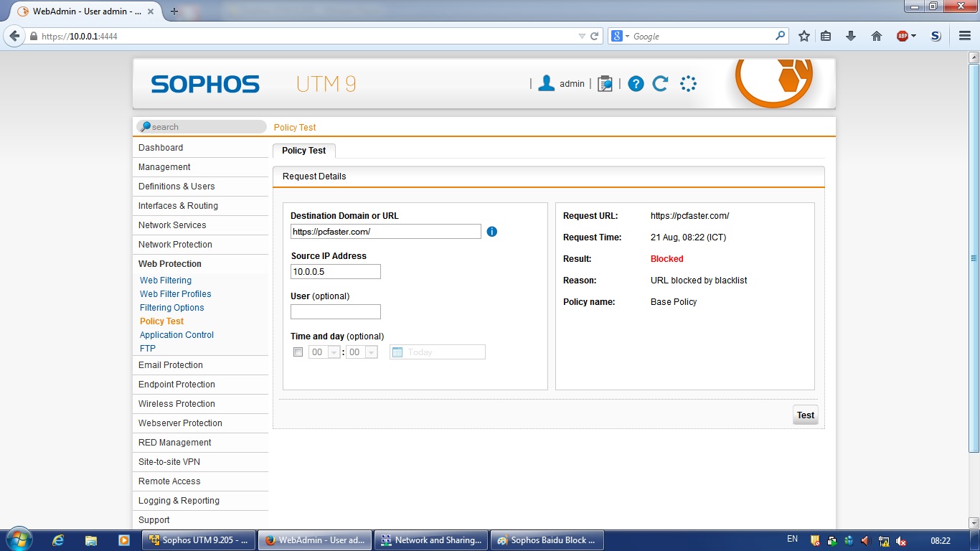
Task: Open Interfaces & Routing menu
Action: (x=200, y=206)
